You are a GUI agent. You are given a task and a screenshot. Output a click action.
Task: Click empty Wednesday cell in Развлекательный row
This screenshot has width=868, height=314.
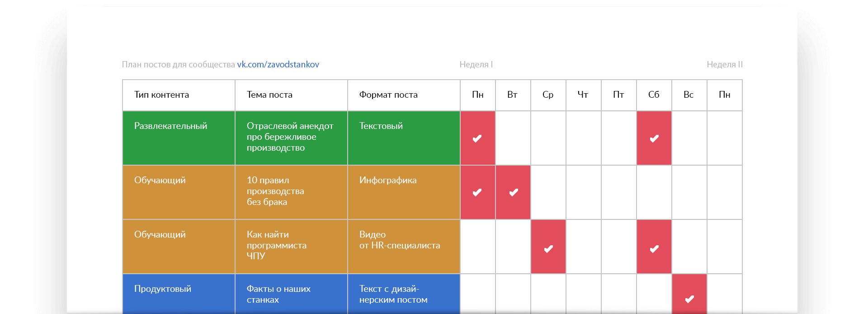click(x=548, y=138)
